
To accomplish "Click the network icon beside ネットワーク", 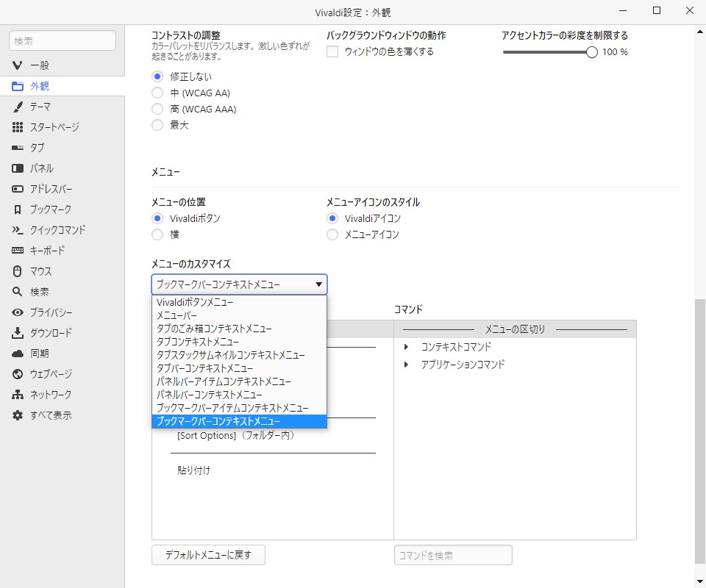I will pyautogui.click(x=17, y=395).
